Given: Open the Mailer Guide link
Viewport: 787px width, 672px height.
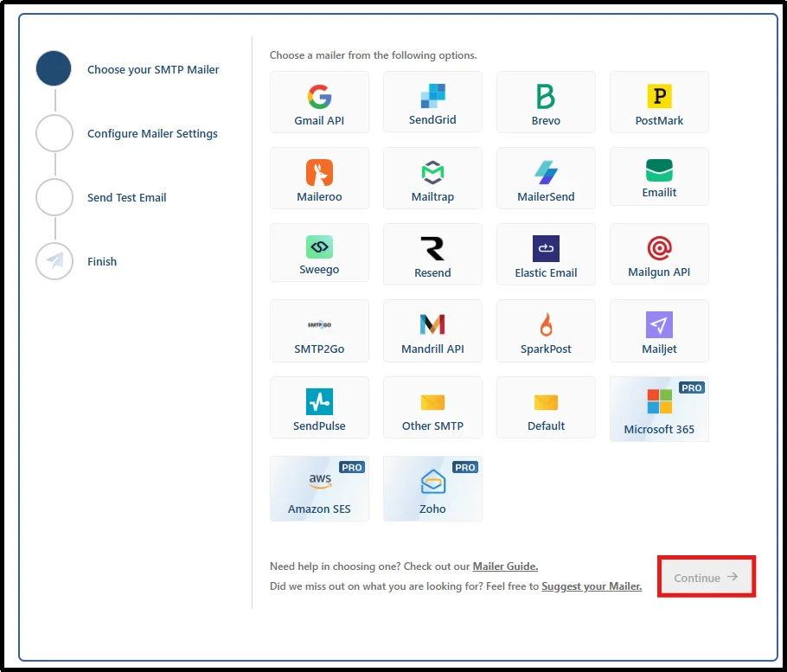Looking at the screenshot, I should [505, 566].
